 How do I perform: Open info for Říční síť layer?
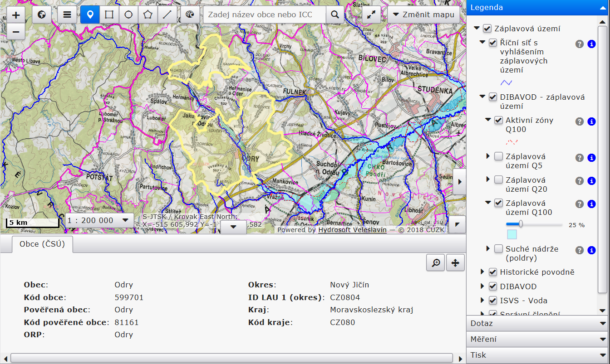(x=591, y=44)
